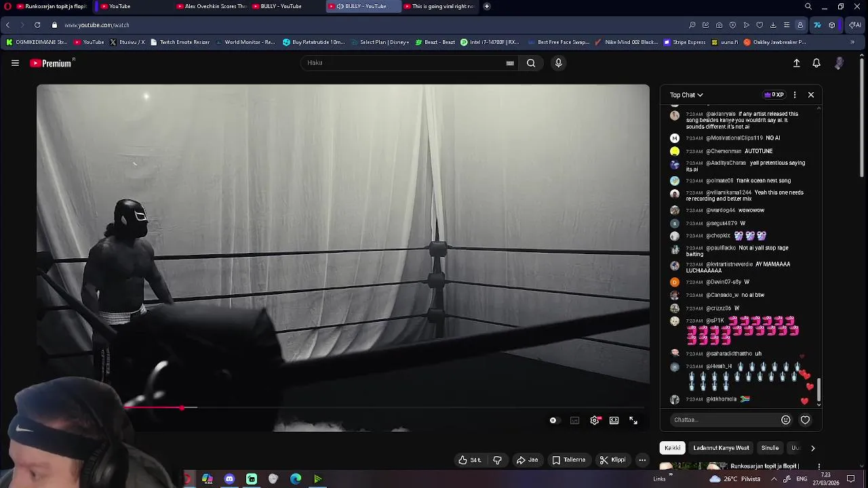The width and height of the screenshot is (868, 488).
Task: Open Twitch Emote Resizer bookmark
Action: pyautogui.click(x=180, y=42)
